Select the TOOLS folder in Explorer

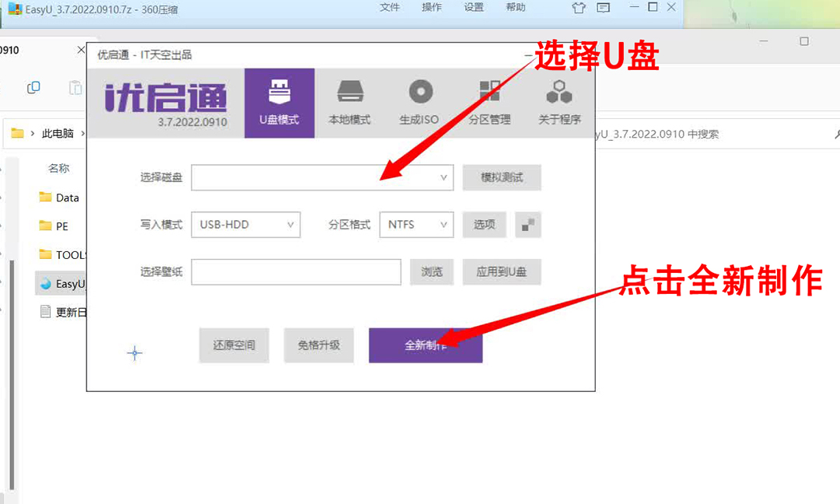[63, 255]
